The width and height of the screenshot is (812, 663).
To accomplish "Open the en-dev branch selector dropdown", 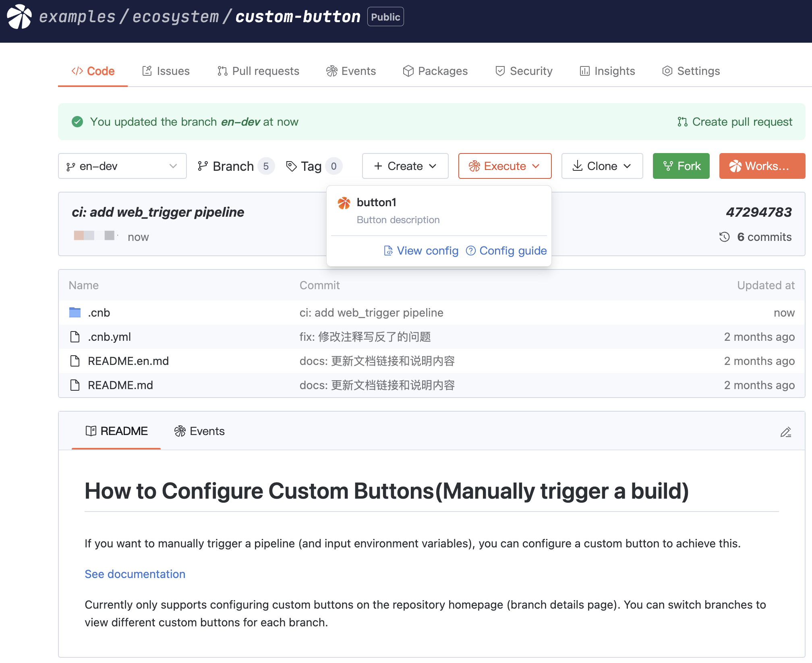I will [x=122, y=166].
